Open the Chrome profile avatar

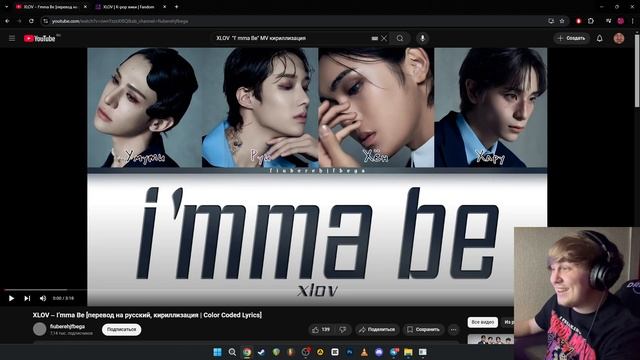pos(620,21)
